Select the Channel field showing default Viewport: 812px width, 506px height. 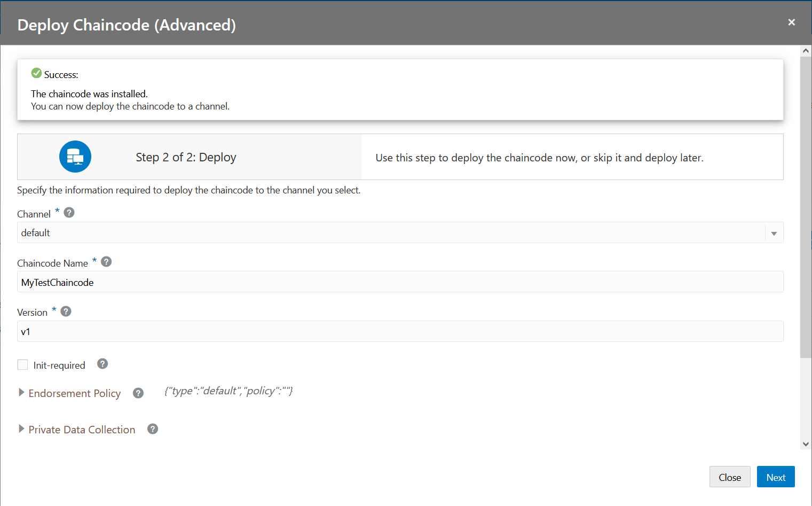pos(214,232)
